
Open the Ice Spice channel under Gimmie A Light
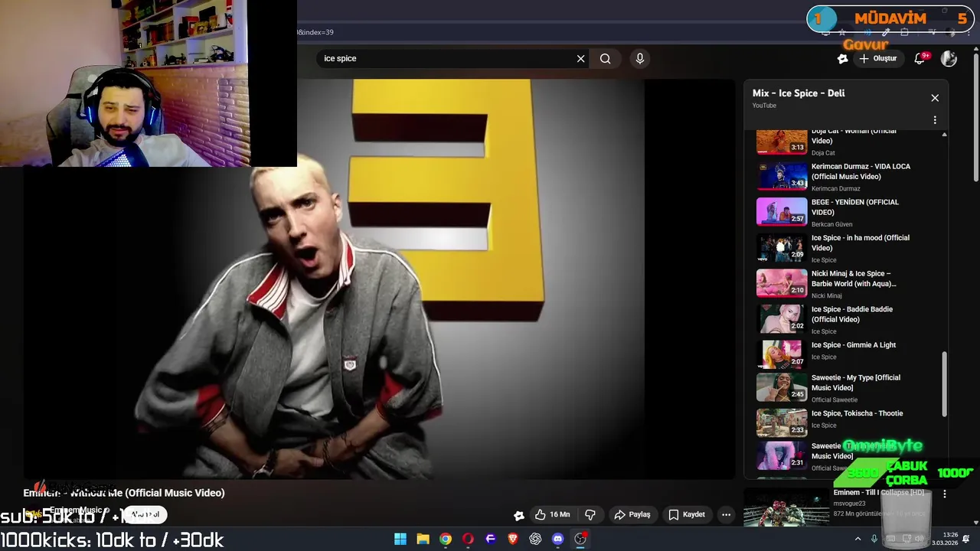(824, 357)
